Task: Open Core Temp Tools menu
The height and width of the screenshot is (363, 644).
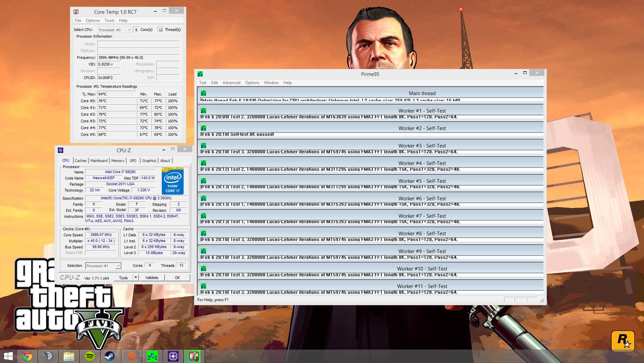Action: (x=109, y=21)
